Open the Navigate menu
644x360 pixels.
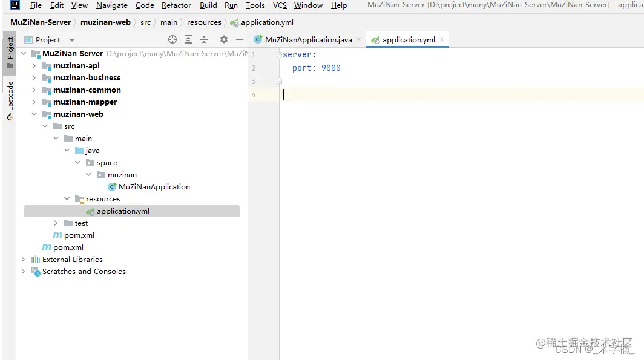click(x=112, y=5)
